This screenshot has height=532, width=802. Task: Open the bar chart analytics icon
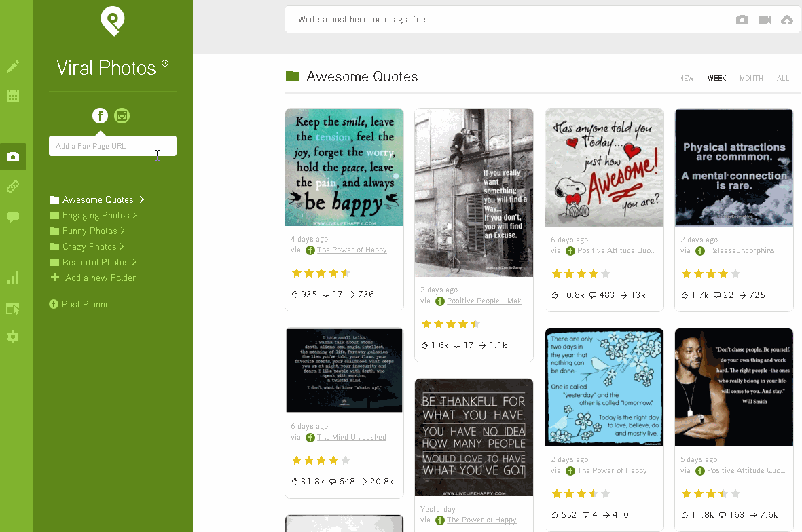click(x=13, y=278)
